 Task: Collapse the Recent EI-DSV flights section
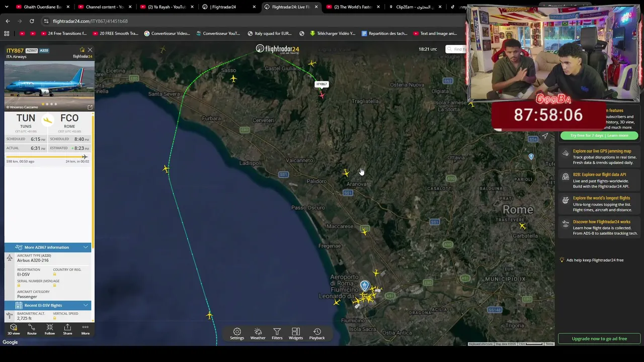point(86,305)
